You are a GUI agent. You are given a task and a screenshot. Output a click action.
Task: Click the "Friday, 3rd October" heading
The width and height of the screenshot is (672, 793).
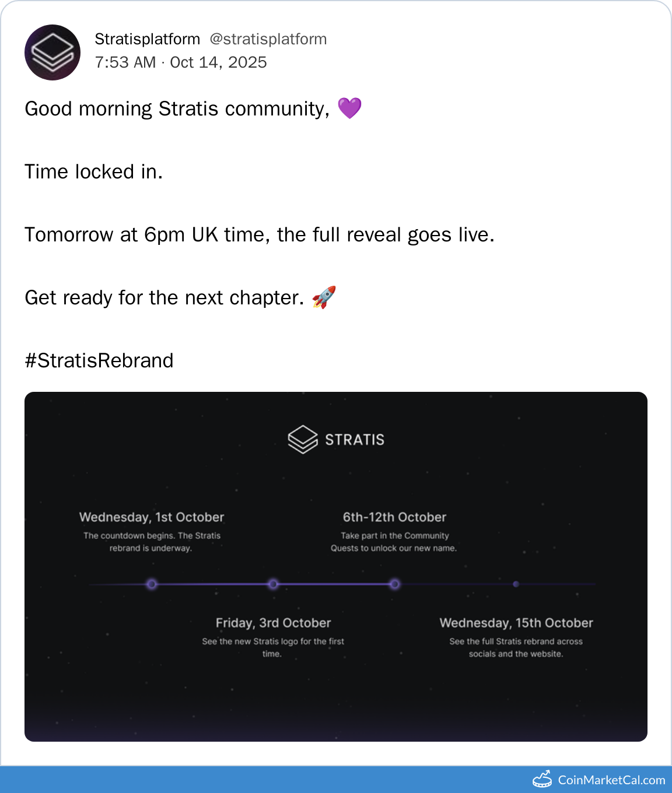[273, 623]
